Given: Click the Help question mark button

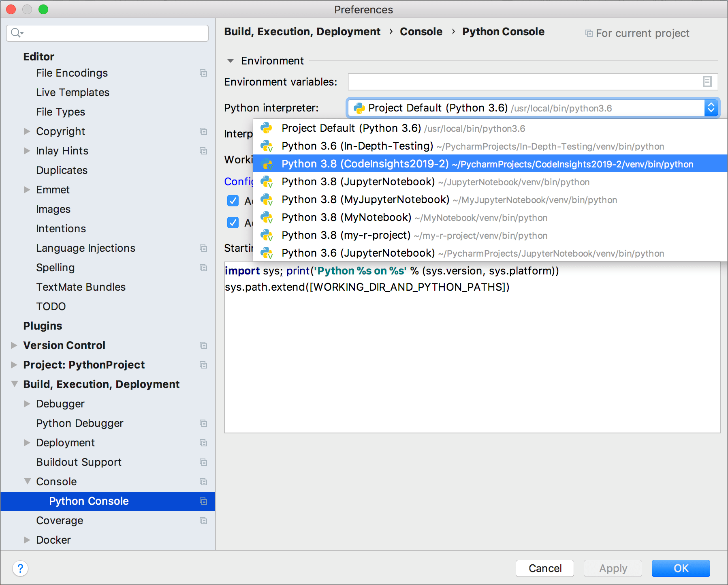Looking at the screenshot, I should coord(20,568).
